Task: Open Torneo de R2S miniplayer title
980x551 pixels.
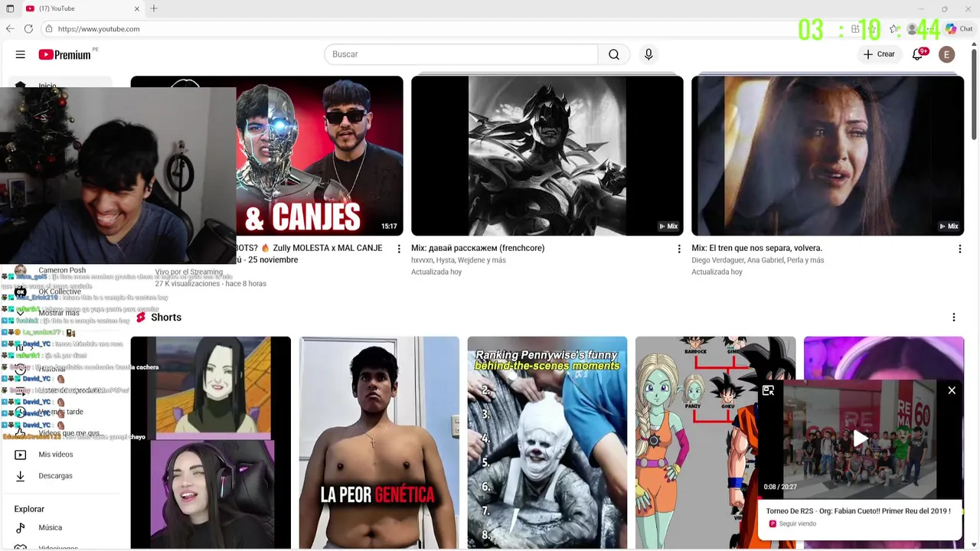Action: coord(858,510)
